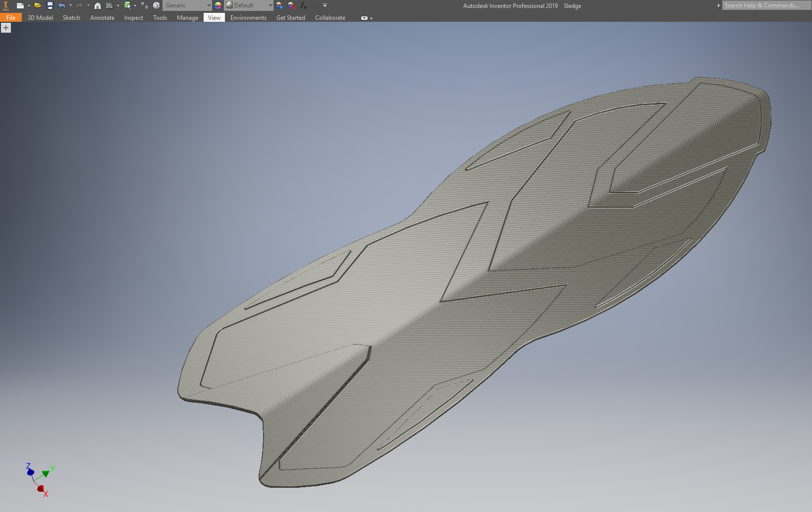Click the Home view icon
Viewport: 812px width, 512px height.
(98, 5)
